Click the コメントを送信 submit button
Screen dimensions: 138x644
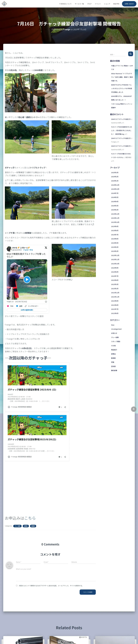coord(88,592)
